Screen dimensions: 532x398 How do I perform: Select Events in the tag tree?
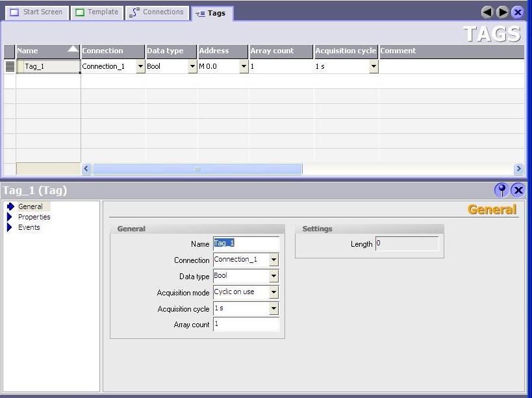[29, 227]
